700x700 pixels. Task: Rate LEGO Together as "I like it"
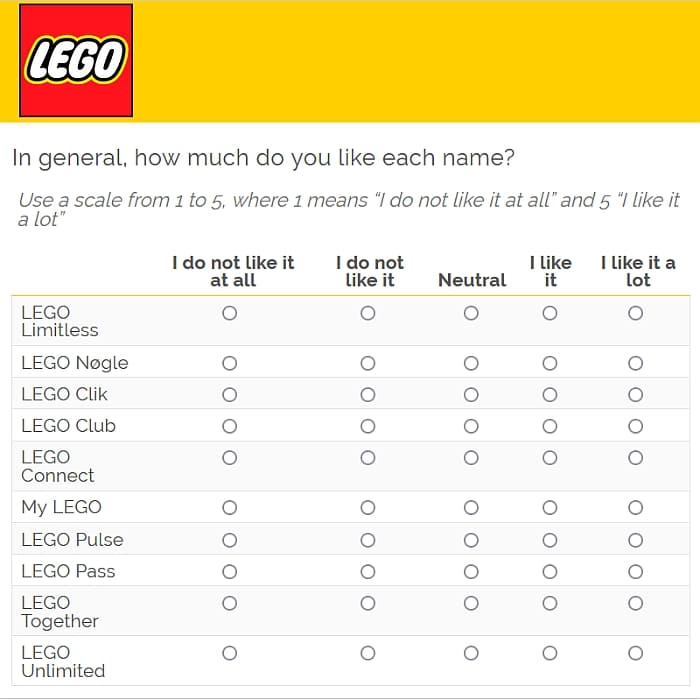coord(549,603)
